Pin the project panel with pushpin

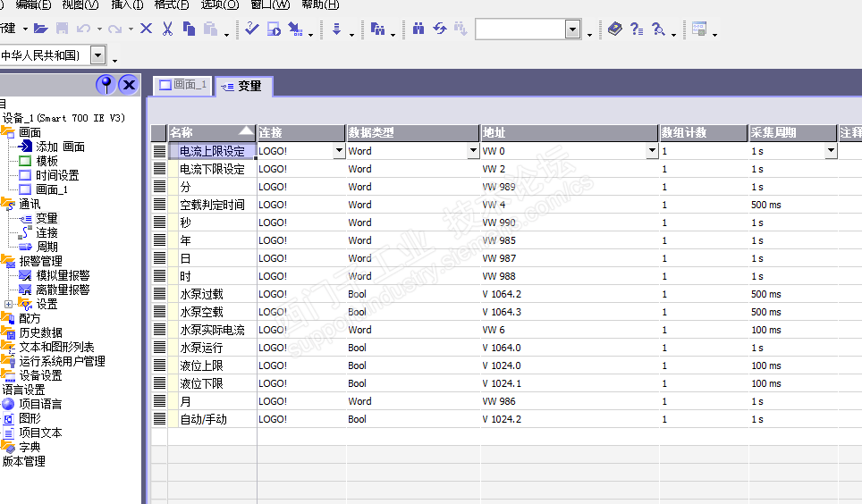click(x=106, y=85)
